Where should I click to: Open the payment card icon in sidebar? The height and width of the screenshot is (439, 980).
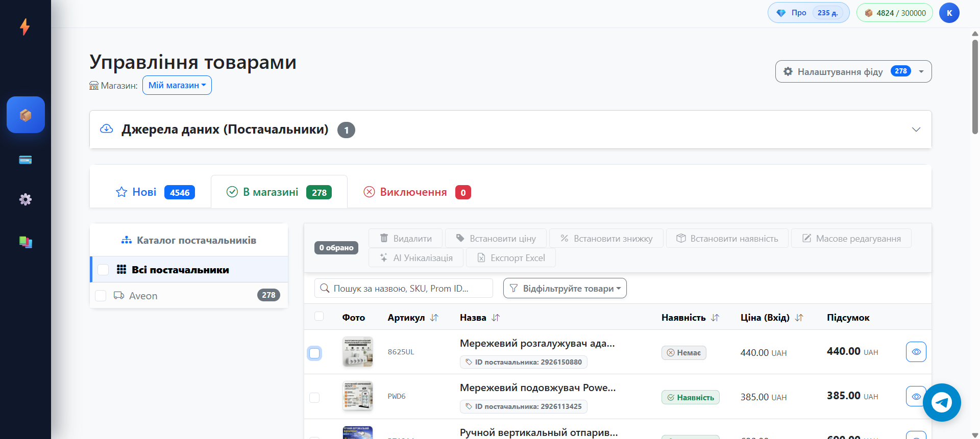point(26,160)
